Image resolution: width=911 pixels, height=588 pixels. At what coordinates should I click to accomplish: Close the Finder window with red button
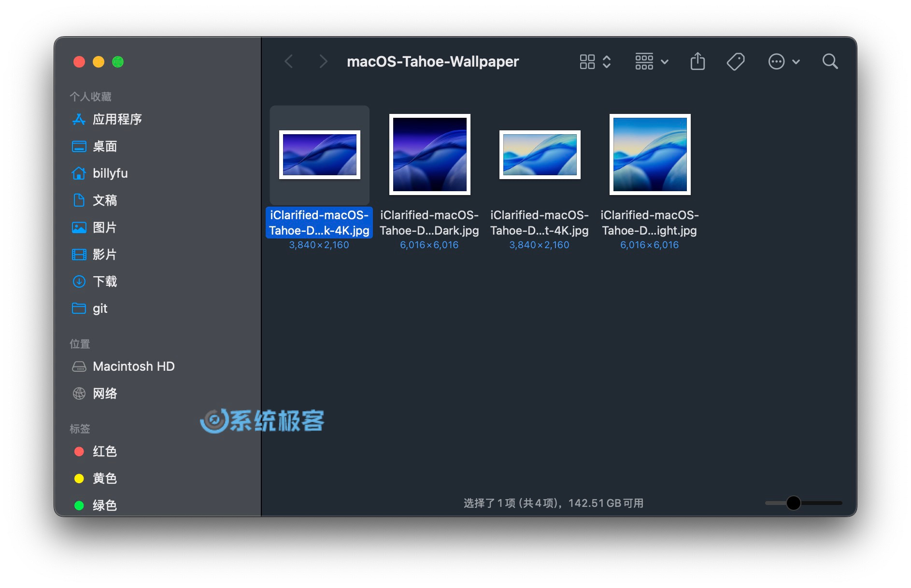(x=79, y=62)
